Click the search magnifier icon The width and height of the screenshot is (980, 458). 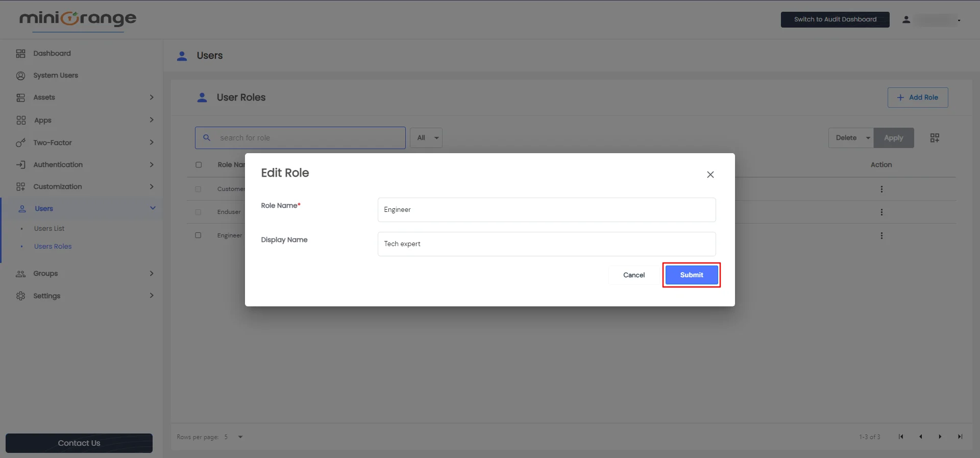207,138
